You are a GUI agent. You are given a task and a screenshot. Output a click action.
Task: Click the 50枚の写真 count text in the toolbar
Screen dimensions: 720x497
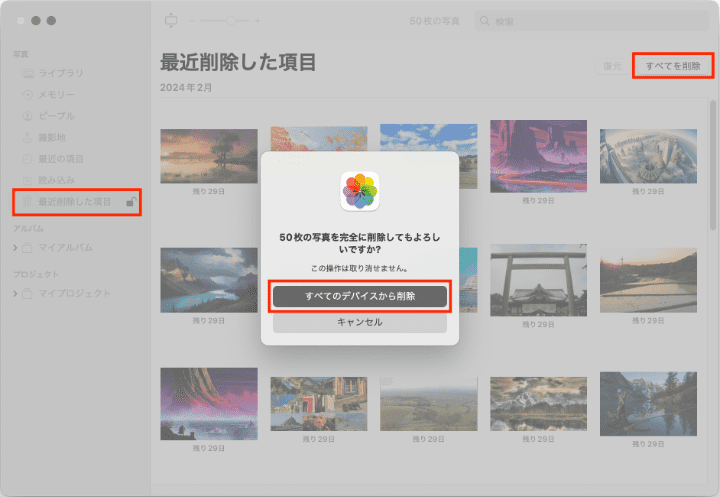point(434,21)
